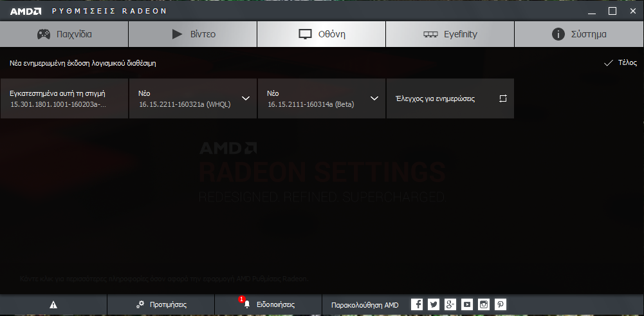Screen dimensions: 644x316
Task: Click the red notification badge
Action: tap(241, 299)
